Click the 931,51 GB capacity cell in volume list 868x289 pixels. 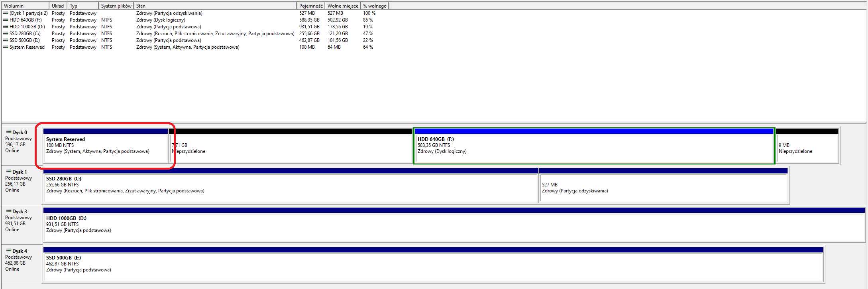309,27
